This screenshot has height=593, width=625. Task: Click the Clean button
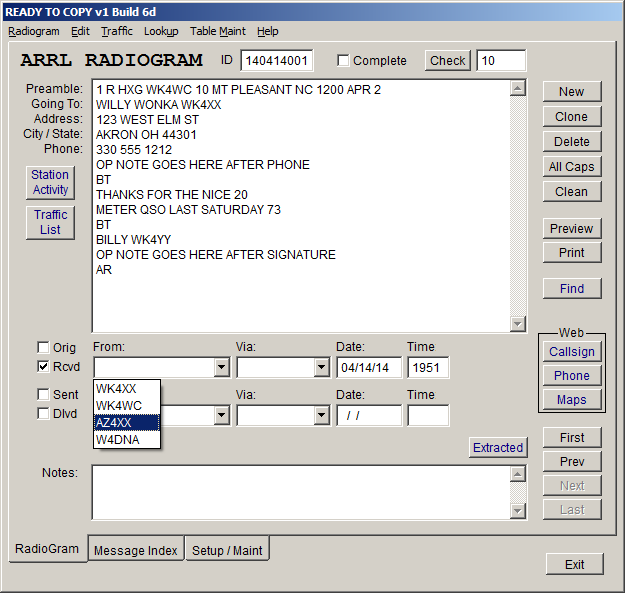point(572,192)
